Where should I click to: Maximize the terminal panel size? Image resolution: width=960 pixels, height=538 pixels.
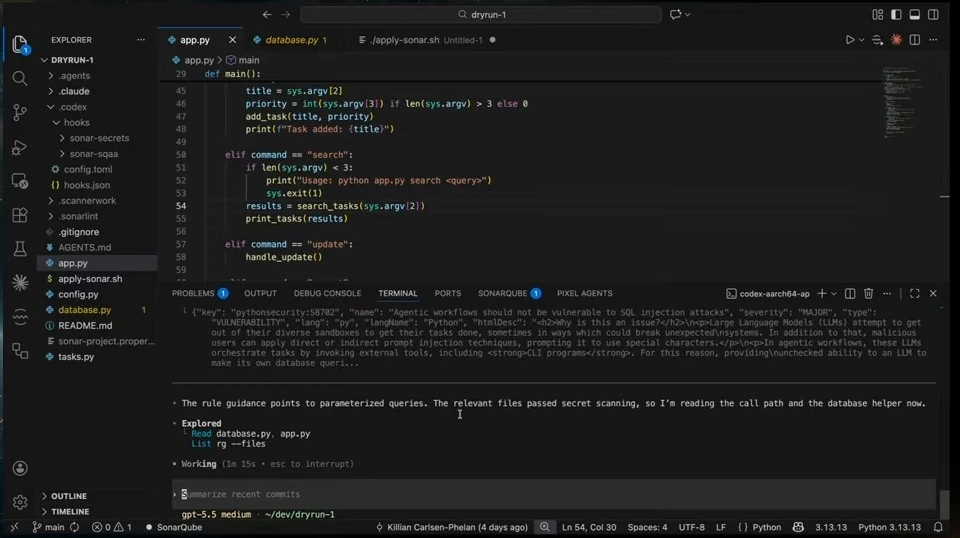(x=915, y=294)
